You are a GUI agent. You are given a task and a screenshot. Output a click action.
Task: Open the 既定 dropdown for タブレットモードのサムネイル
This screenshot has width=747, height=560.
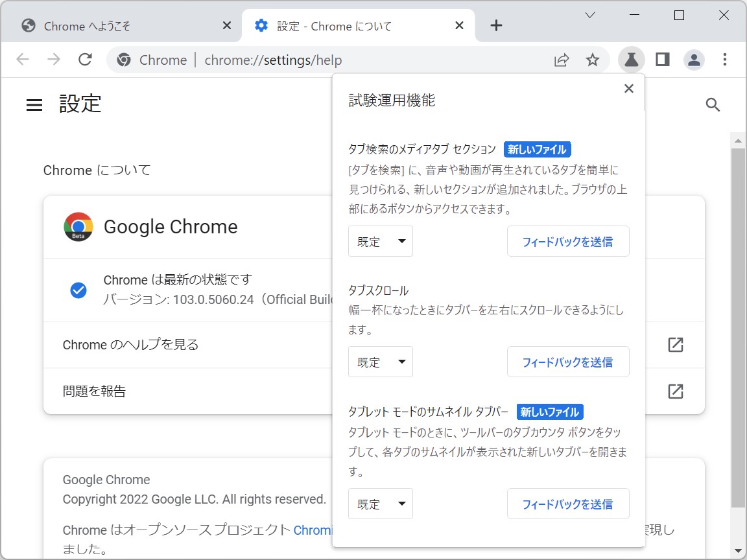pos(380,504)
